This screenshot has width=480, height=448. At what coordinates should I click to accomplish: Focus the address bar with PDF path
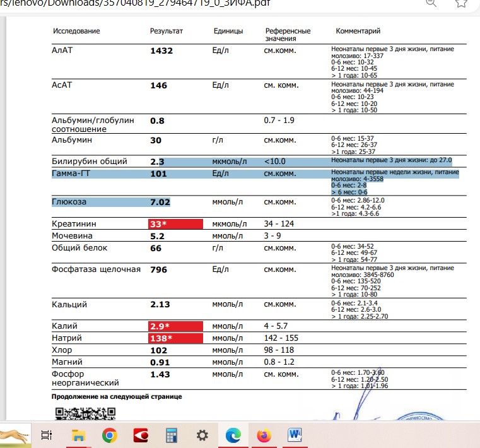click(136, 3)
